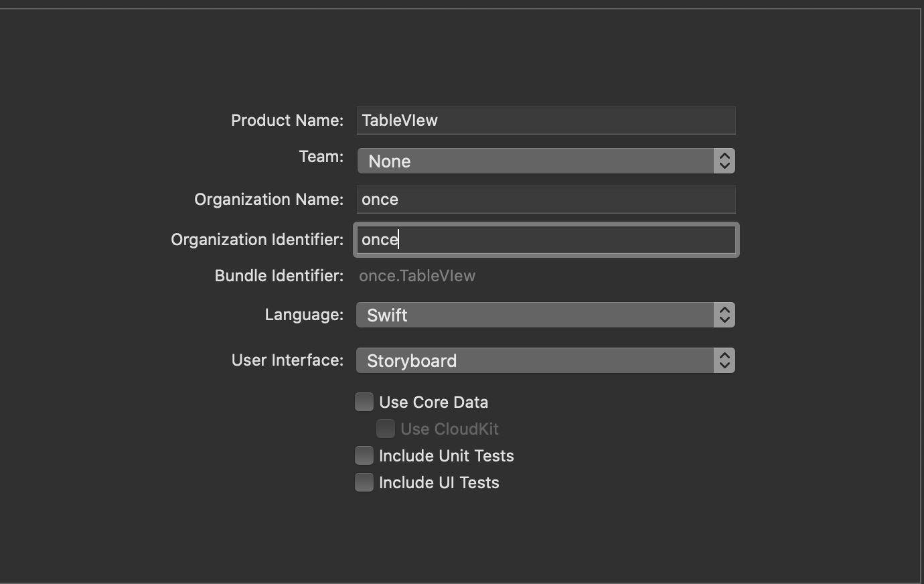The width and height of the screenshot is (924, 584).
Task: Click the "User Interface:" label
Action: (x=287, y=360)
